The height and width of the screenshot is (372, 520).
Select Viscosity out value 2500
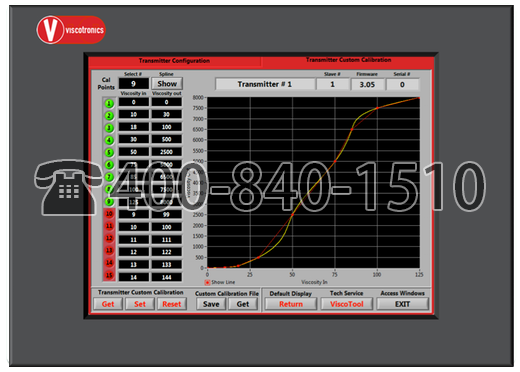click(167, 152)
